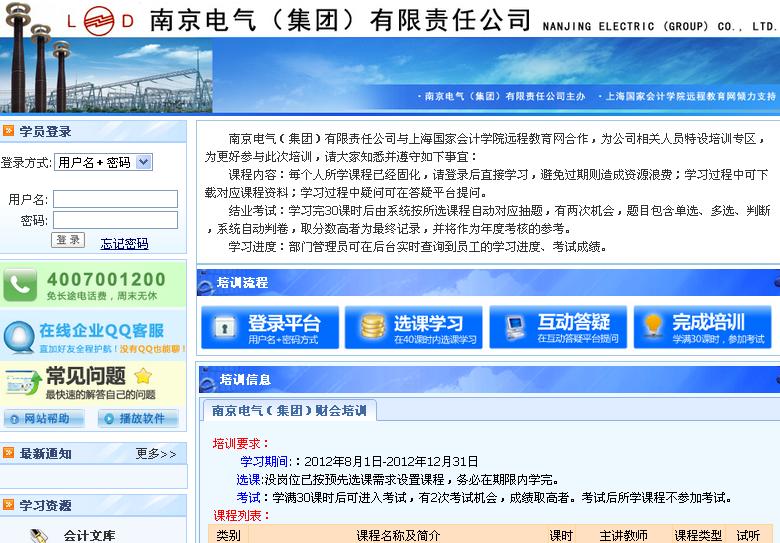The height and width of the screenshot is (543, 780).
Task: Open the 会计文库 resource link
Action: [89, 536]
